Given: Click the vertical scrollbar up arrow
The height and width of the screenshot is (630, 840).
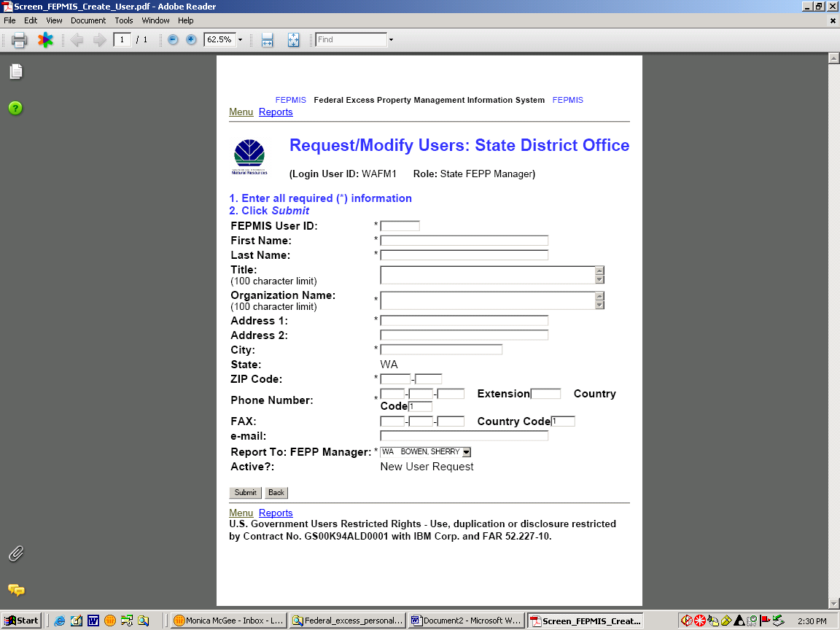Looking at the screenshot, I should tap(833, 58).
